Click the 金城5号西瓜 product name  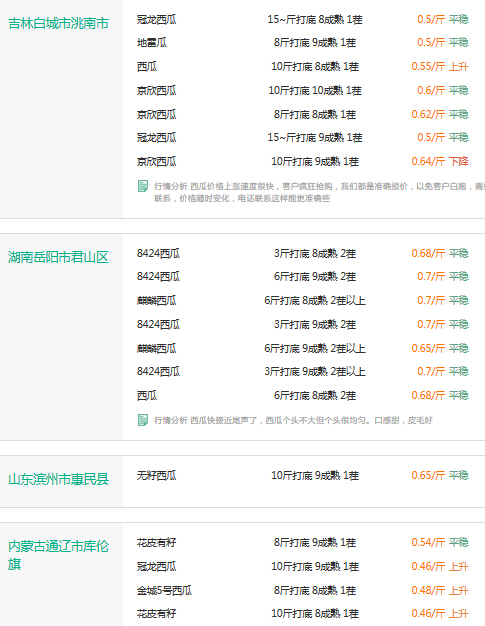tap(164, 590)
